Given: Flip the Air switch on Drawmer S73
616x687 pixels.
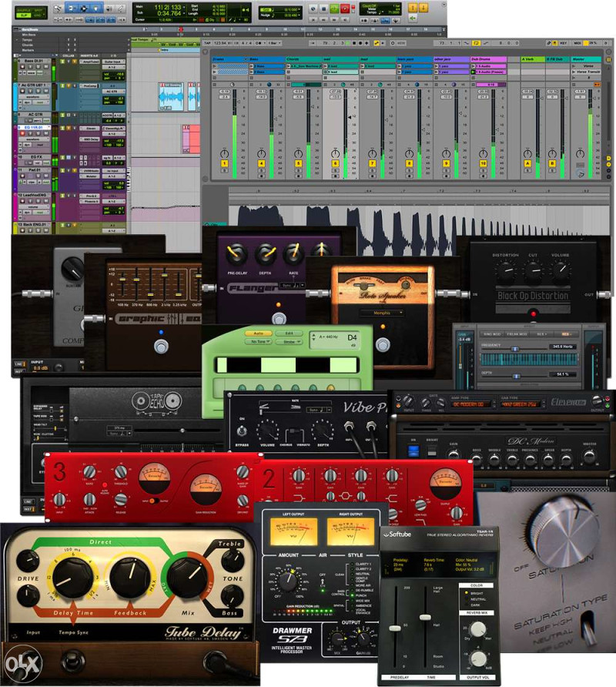Looking at the screenshot, I should point(323,581).
